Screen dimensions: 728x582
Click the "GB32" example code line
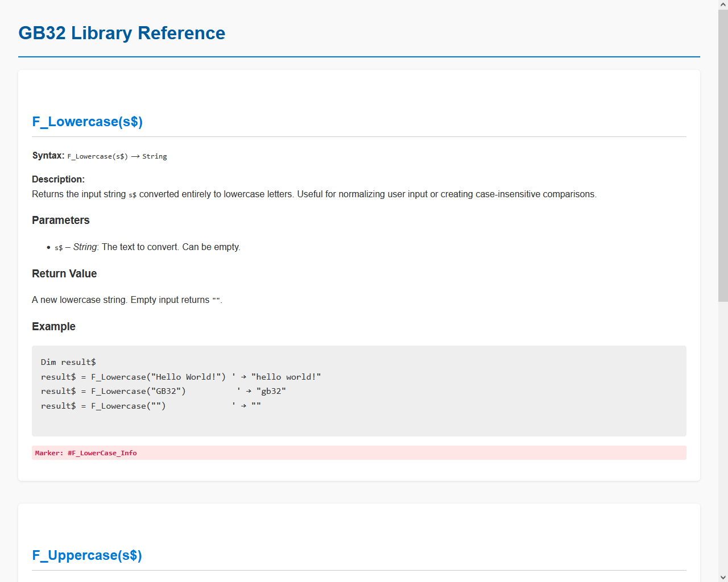[163, 391]
